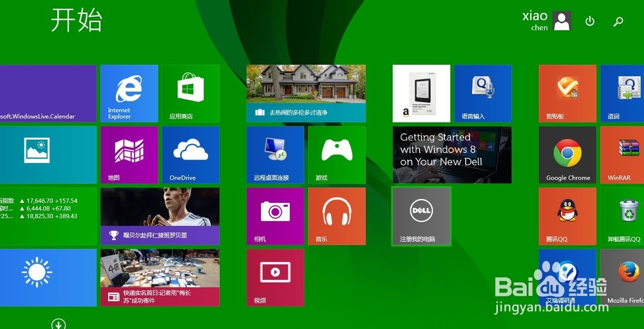Launch the WinRAR tile
Image resolution: width=644 pixels, height=329 pixels.
[622, 155]
